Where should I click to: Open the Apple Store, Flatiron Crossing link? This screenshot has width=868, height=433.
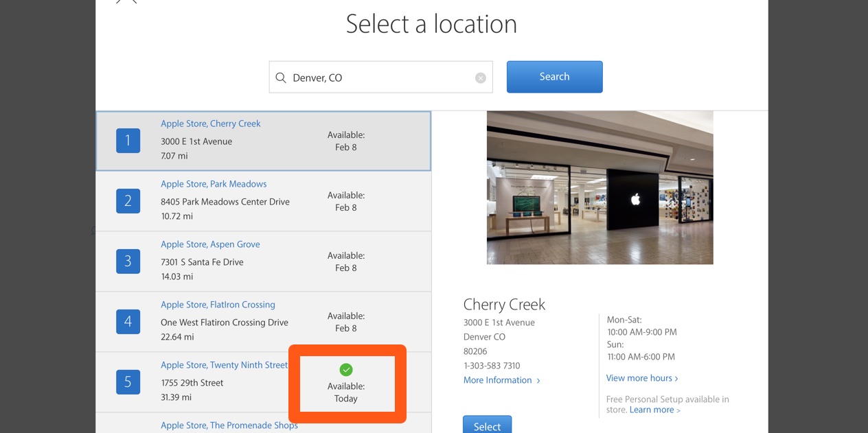(217, 305)
